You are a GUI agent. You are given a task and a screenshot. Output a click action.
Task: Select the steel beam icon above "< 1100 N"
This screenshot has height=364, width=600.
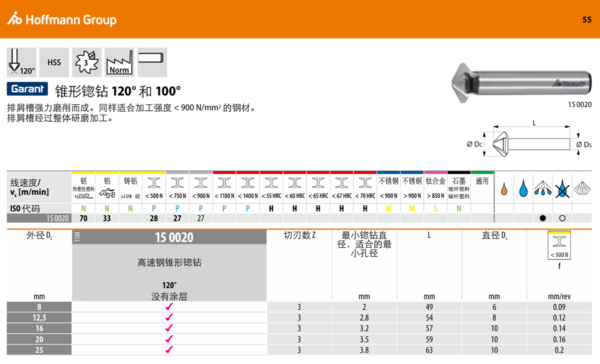point(224,183)
